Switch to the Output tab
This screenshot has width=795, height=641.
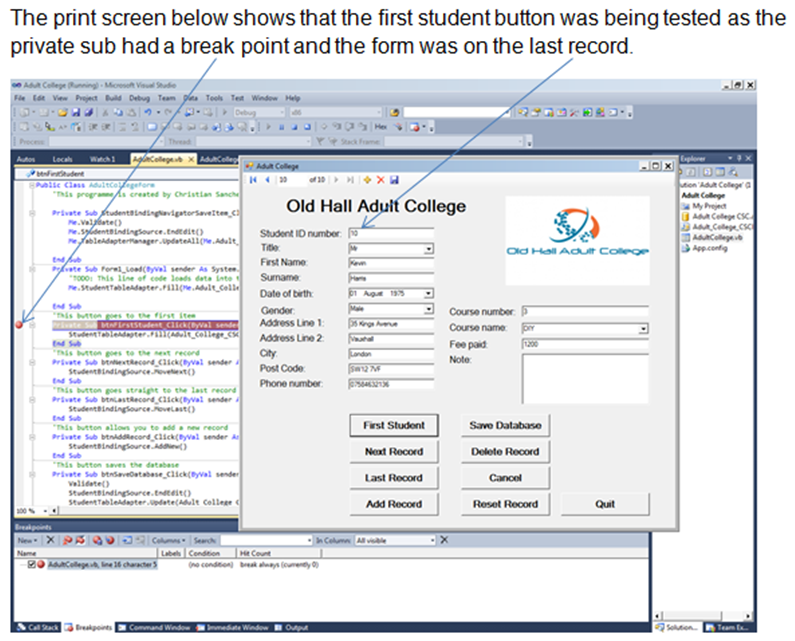point(292,628)
